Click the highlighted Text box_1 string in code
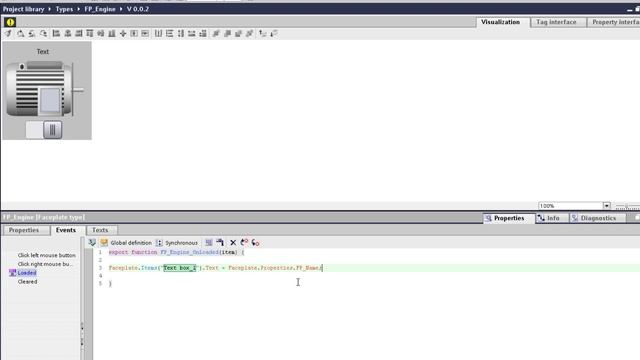Viewport: 640px width, 360px height. [180, 268]
